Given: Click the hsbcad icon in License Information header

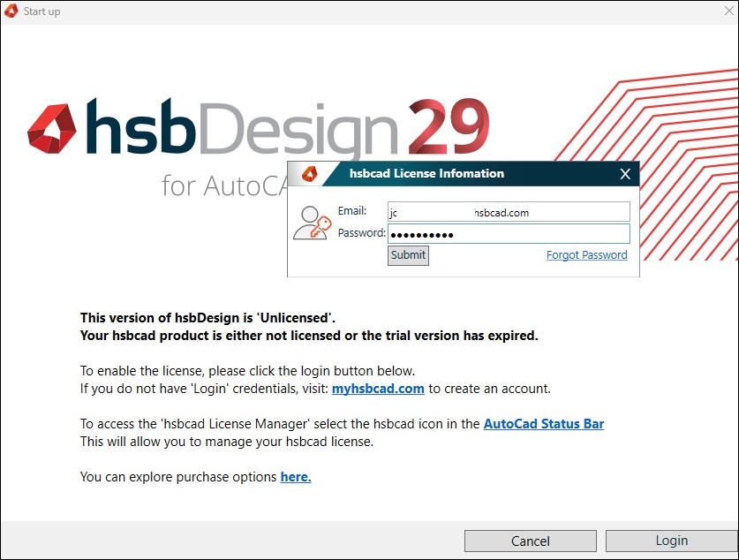Looking at the screenshot, I should [x=310, y=174].
